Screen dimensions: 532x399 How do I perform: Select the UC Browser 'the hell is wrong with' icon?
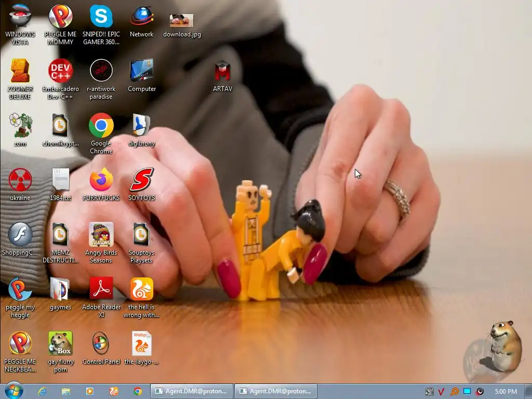click(x=141, y=297)
